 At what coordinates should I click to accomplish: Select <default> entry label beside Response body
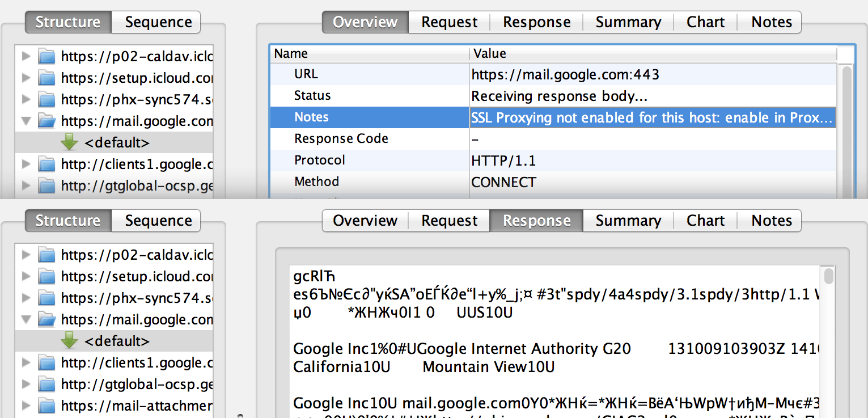pyautogui.click(x=117, y=341)
